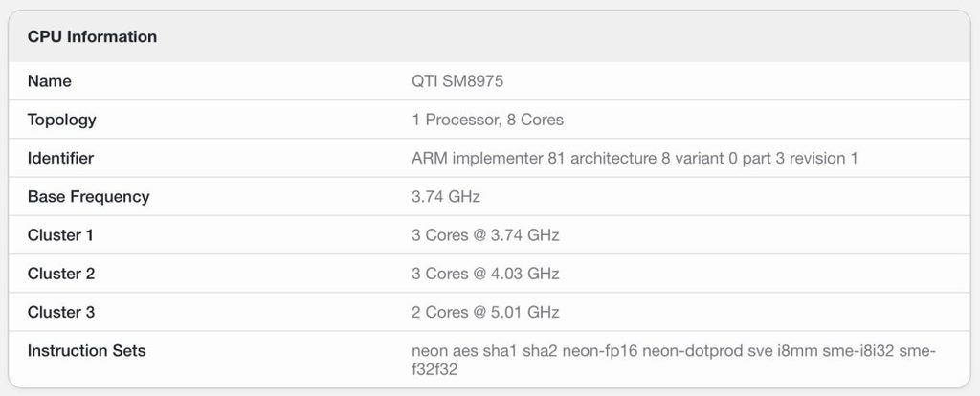
Task: Select the Base Frequency label
Action: (x=89, y=197)
